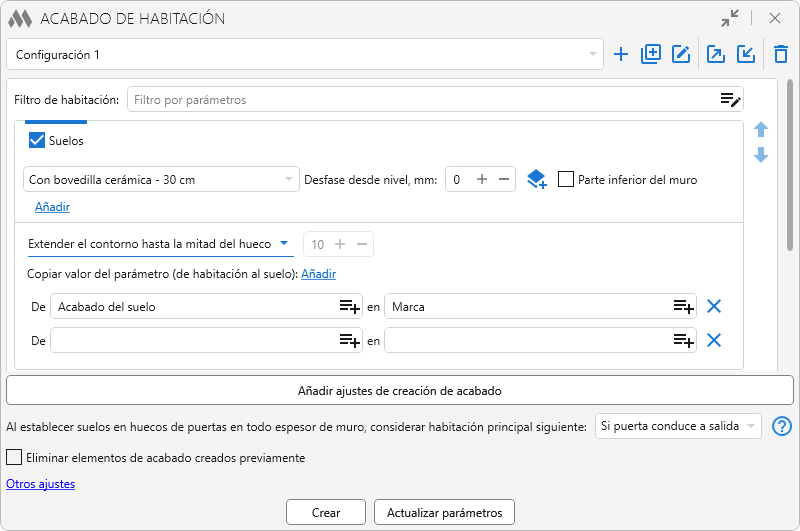Open the help question mark icon
Viewport: 800px width, 531px height.
point(782,427)
